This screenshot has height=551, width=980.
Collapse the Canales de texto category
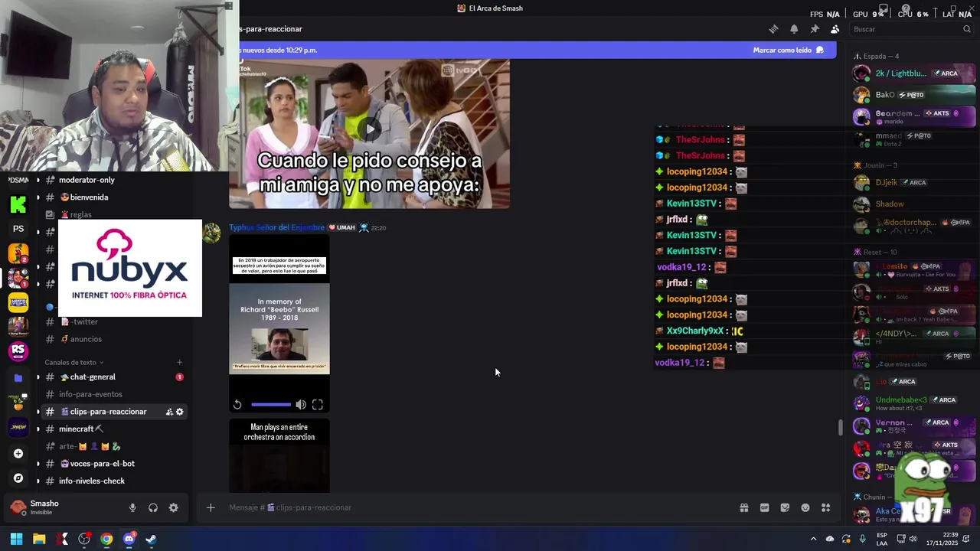click(x=73, y=362)
